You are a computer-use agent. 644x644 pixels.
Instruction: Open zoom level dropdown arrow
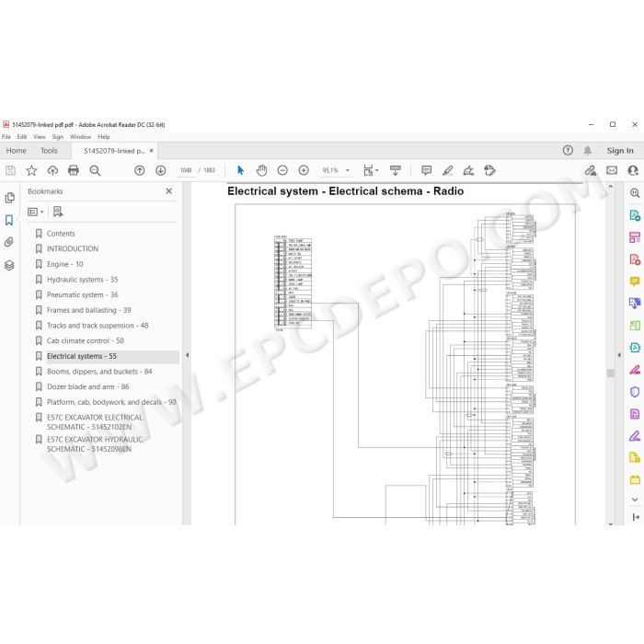[x=348, y=170]
